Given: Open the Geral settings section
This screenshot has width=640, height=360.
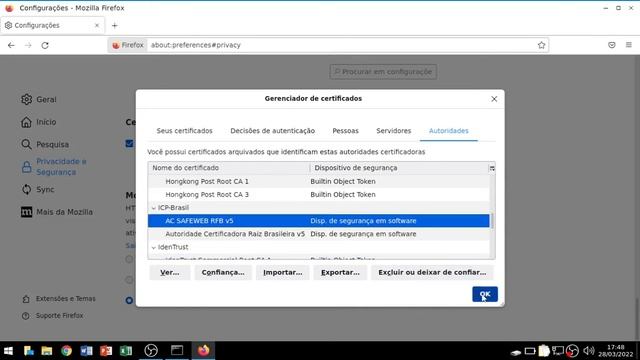Looking at the screenshot, I should pos(39,100).
